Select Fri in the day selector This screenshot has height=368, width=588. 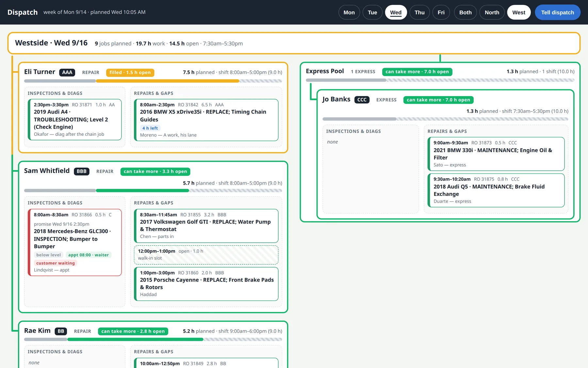tap(441, 12)
